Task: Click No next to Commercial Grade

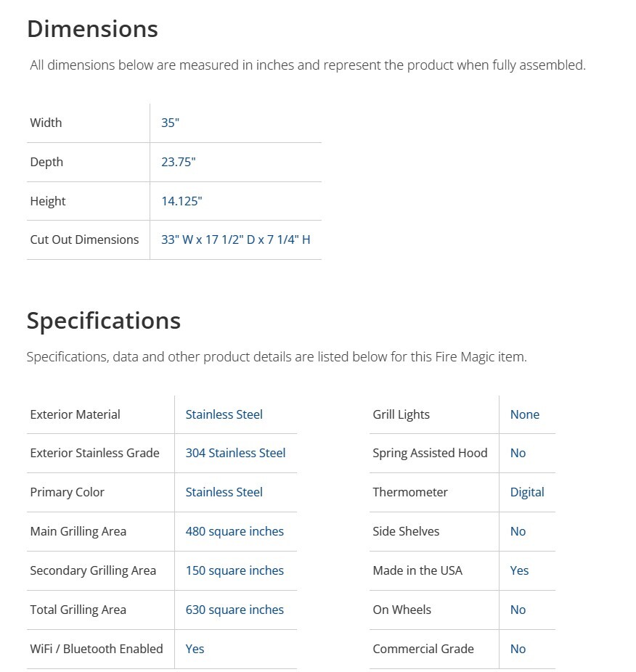Action: pos(518,649)
